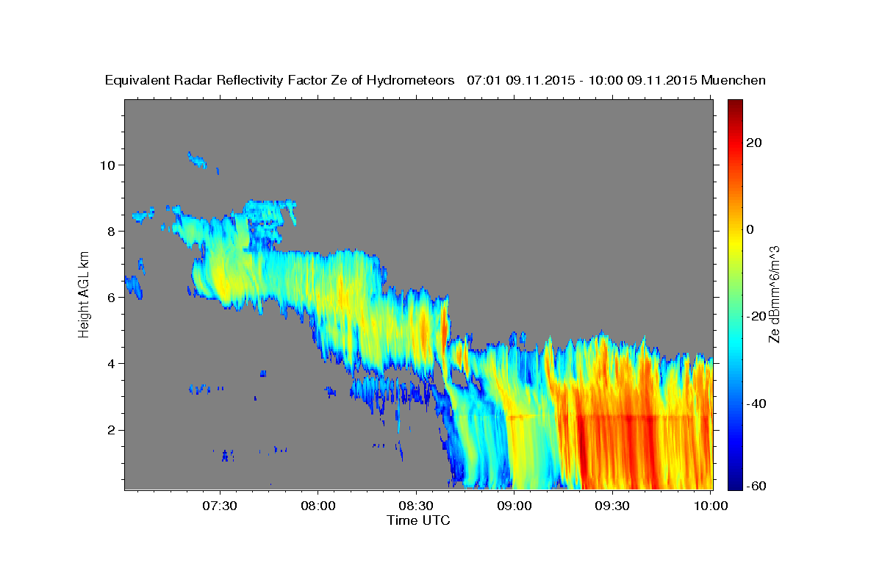Click the colorbar label '-60'
The width and height of the screenshot is (882, 588).
(x=756, y=485)
